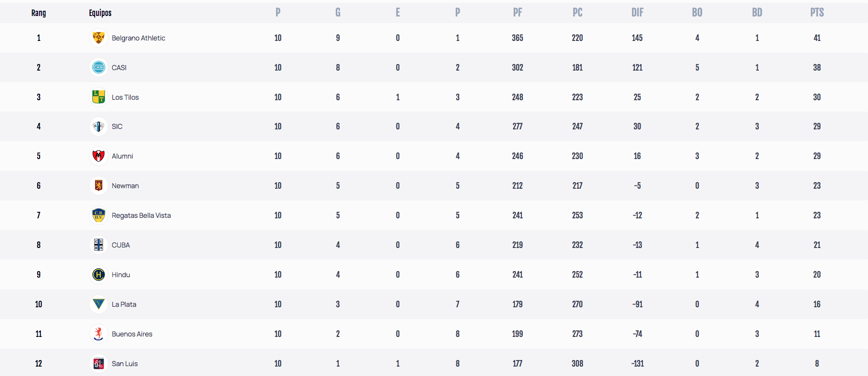Click the La Plata triangular crest

pyautogui.click(x=98, y=304)
